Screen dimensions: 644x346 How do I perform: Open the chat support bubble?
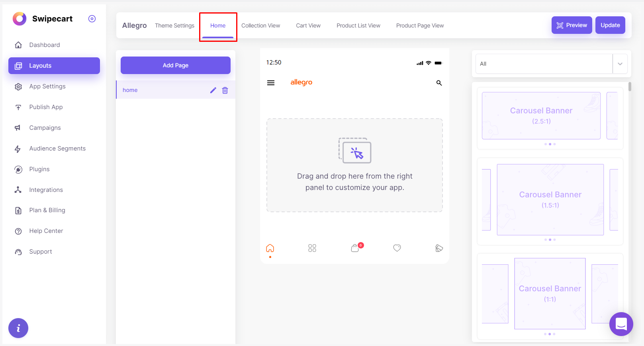621,324
